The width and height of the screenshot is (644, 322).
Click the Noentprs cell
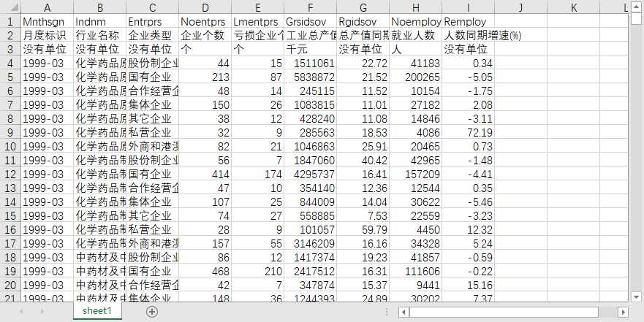point(205,21)
